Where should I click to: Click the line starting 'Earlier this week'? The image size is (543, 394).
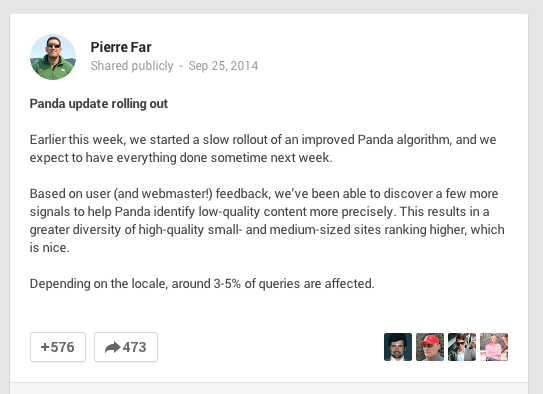(x=263, y=140)
